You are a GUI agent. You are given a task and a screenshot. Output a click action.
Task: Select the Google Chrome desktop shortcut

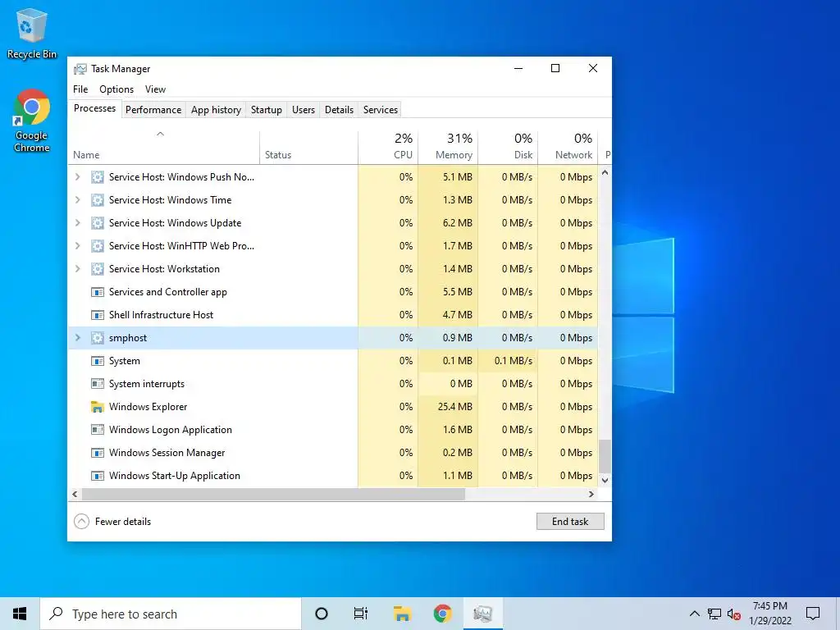pos(32,121)
